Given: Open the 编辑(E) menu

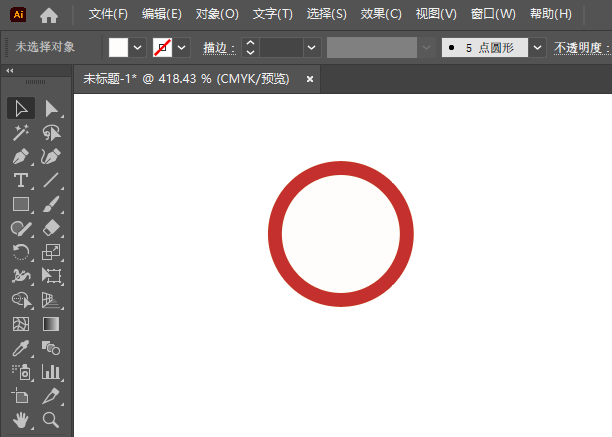Looking at the screenshot, I should (162, 14).
